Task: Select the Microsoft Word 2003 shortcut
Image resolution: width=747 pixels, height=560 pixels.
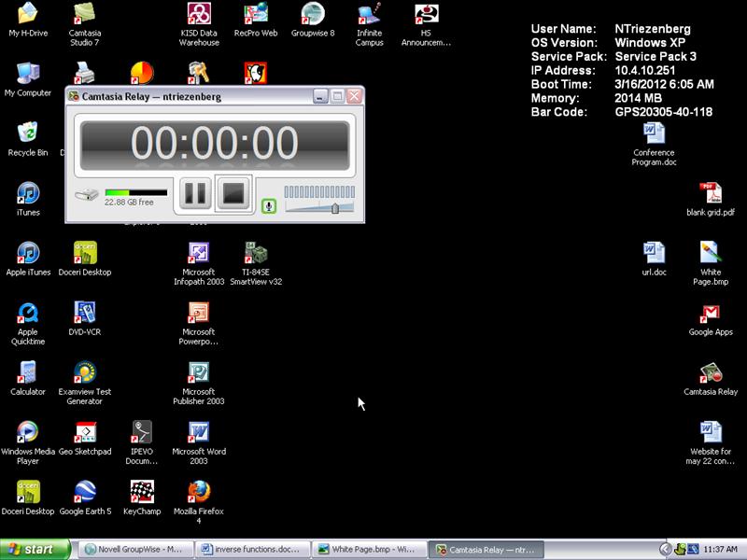Action: pos(199,443)
